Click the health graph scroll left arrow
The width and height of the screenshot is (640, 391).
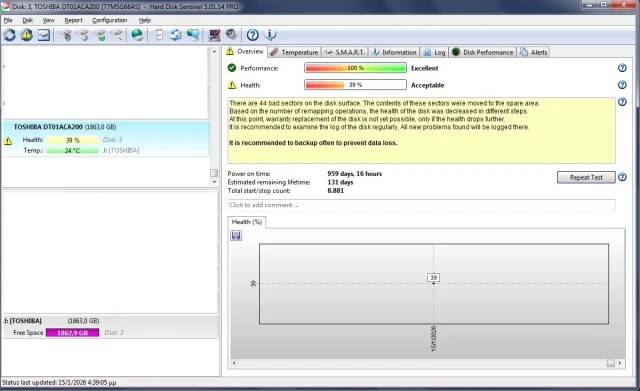point(234,363)
